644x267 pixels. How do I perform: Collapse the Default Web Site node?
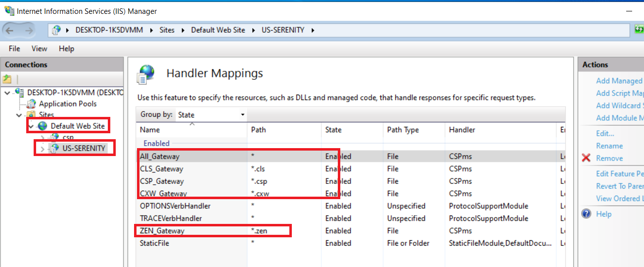tap(31, 126)
